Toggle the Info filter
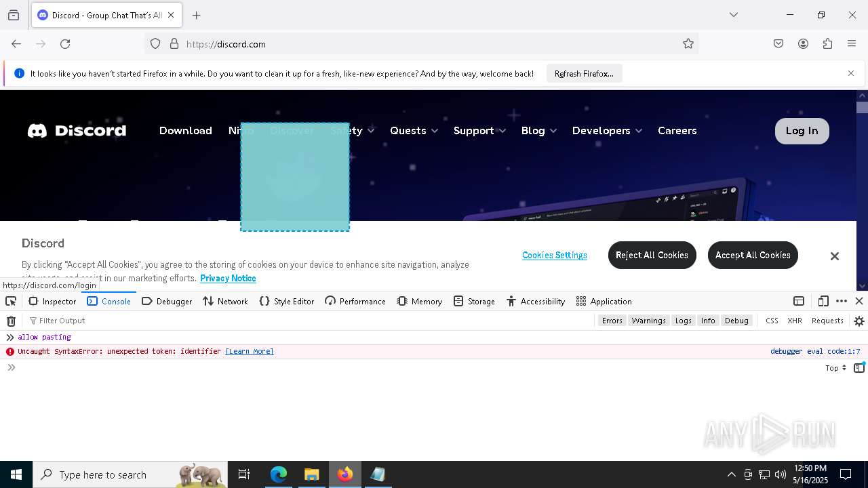This screenshot has width=868, height=488. click(708, 321)
